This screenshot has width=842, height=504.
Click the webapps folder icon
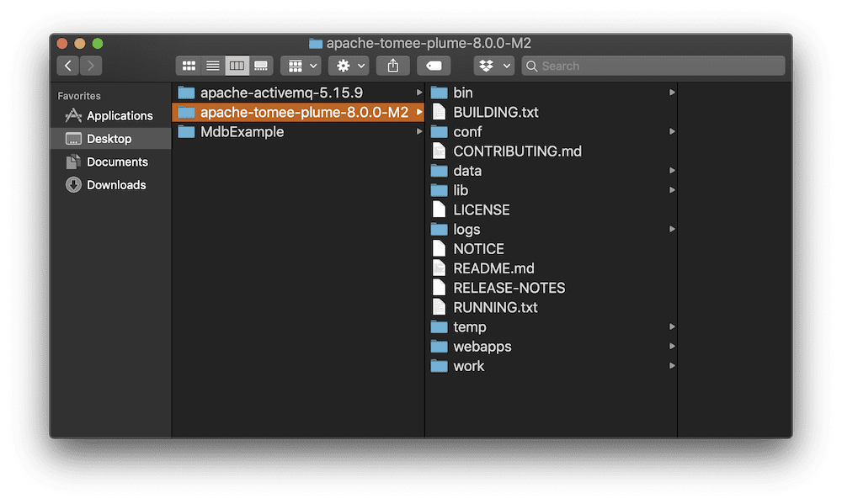tap(440, 346)
